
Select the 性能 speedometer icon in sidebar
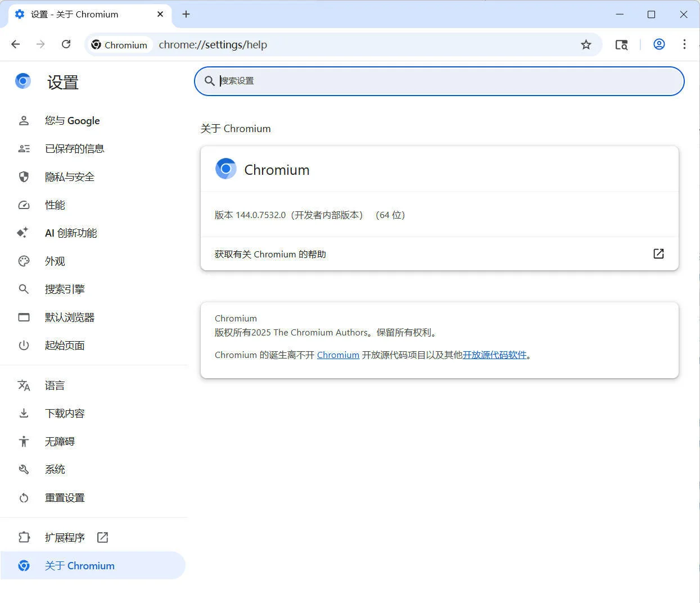(24, 205)
